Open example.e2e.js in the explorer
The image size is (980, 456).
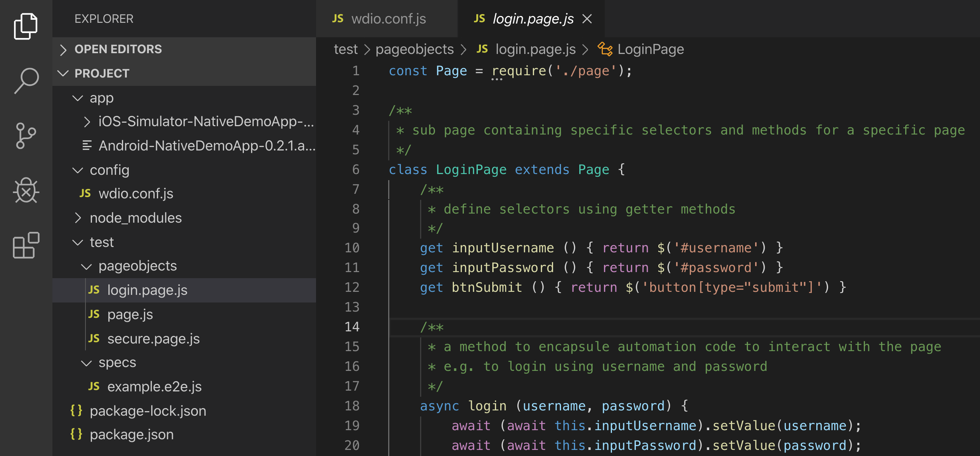tap(154, 386)
